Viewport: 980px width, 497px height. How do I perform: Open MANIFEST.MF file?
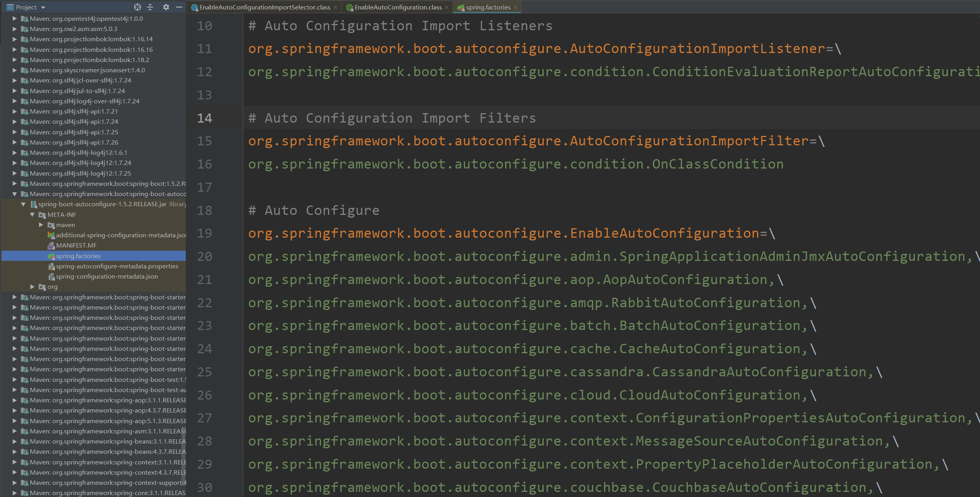pos(76,246)
